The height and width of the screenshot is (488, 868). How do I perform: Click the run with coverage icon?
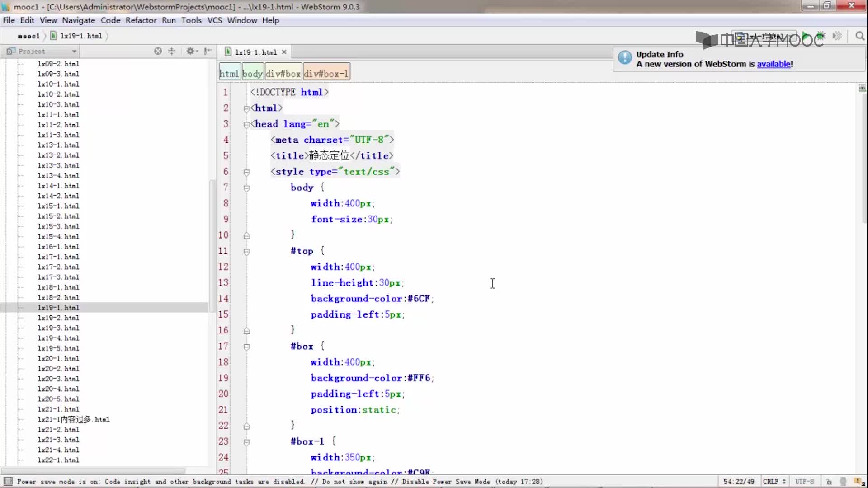(837, 36)
